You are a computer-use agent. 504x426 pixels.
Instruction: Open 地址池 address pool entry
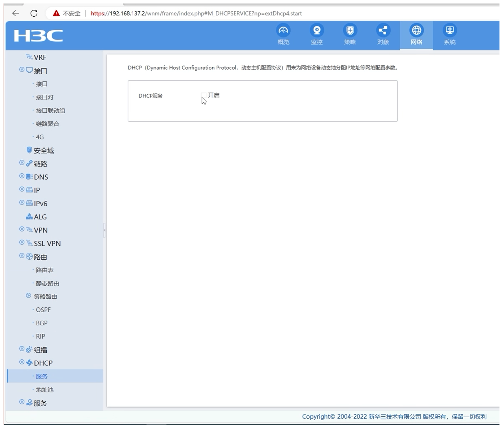[x=45, y=390]
